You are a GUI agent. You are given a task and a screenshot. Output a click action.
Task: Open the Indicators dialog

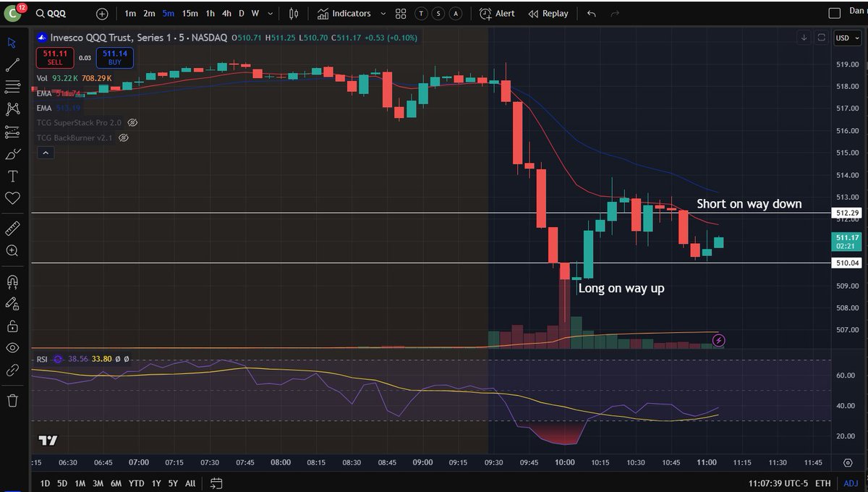344,14
